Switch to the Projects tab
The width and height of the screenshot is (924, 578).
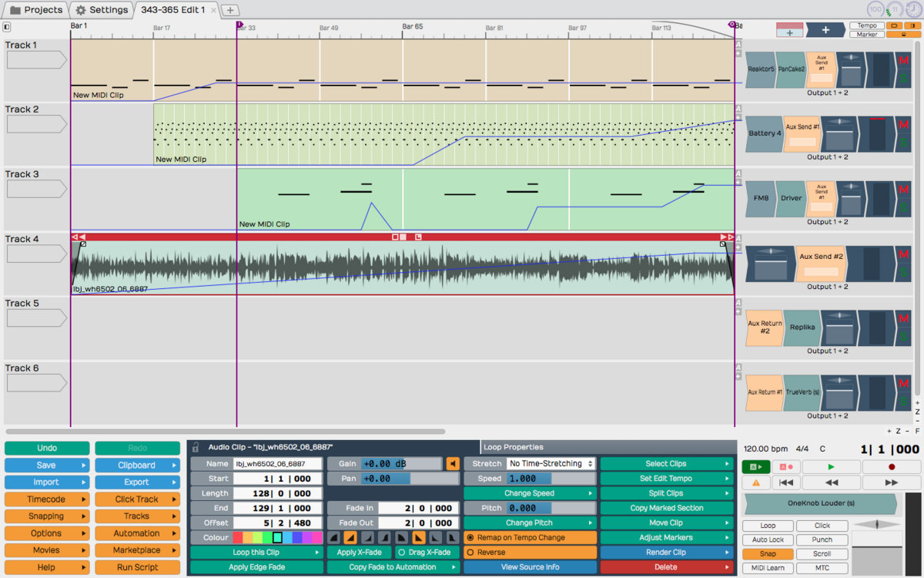(36, 10)
